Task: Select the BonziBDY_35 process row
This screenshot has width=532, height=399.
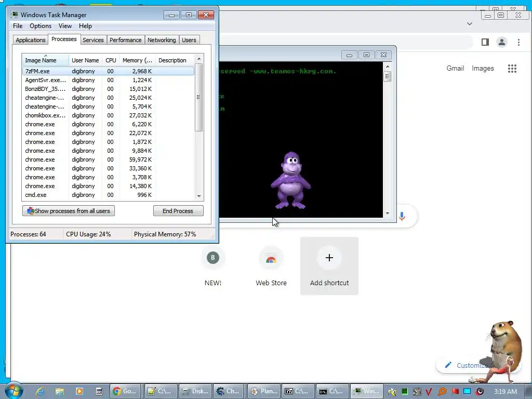Action: tap(108, 89)
